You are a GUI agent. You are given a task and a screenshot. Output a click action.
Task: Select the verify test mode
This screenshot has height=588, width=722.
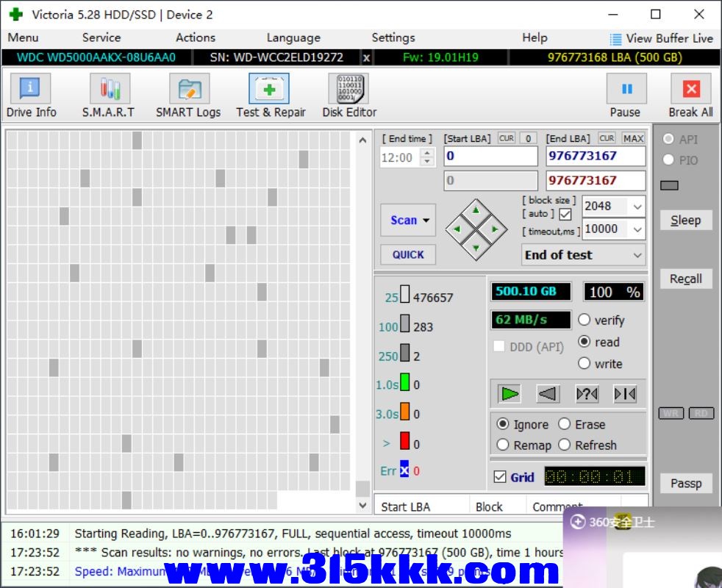click(x=584, y=320)
